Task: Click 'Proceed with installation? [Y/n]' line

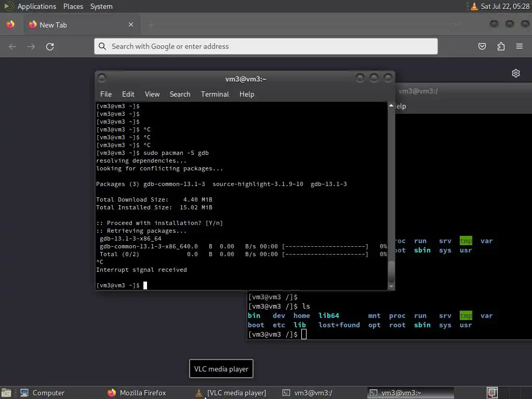Action: (159, 223)
